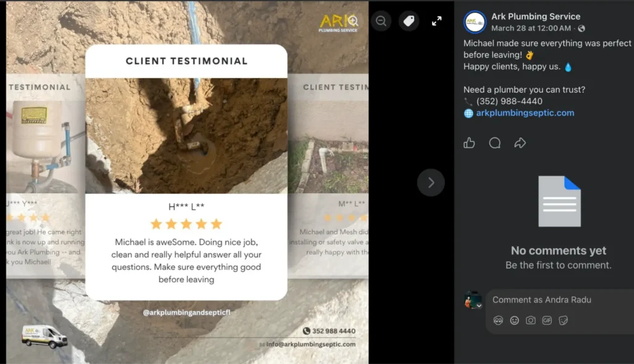Click the reviewer name H*** L**
The height and width of the screenshot is (364, 634).
click(x=186, y=206)
